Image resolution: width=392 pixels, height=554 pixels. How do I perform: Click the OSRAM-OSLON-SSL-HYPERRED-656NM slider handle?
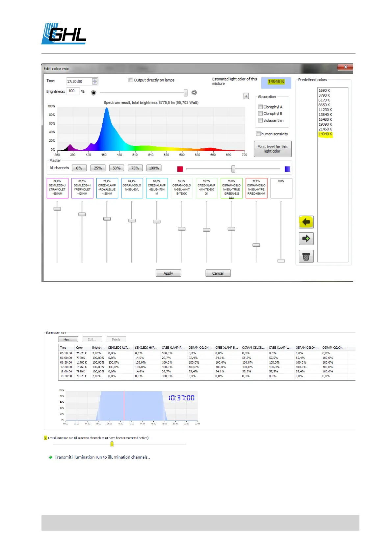pyautogui.click(x=256, y=245)
